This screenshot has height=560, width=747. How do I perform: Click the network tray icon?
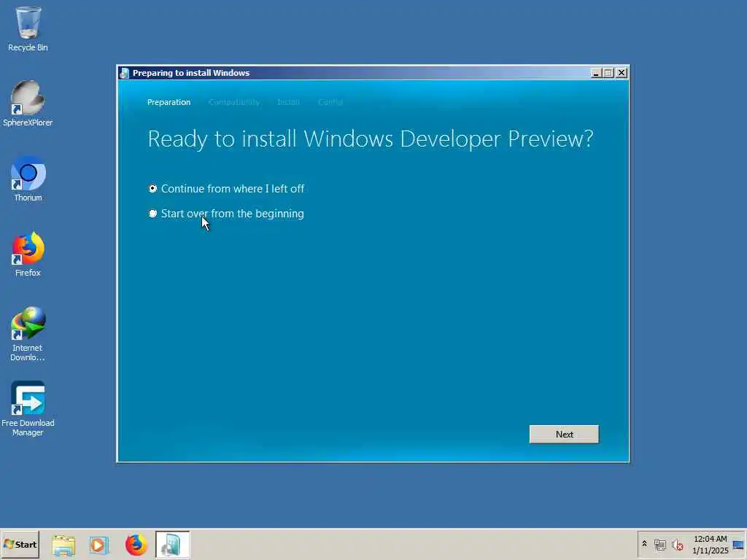click(659, 545)
